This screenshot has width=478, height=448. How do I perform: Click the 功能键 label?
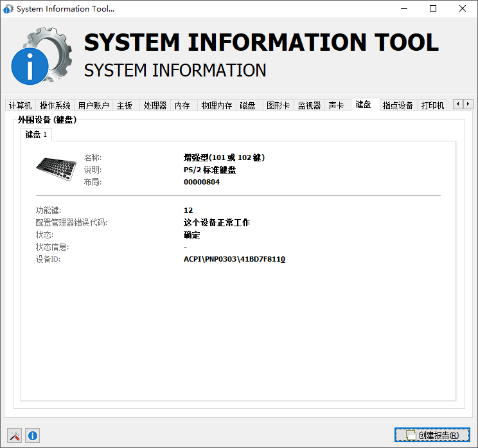point(48,210)
